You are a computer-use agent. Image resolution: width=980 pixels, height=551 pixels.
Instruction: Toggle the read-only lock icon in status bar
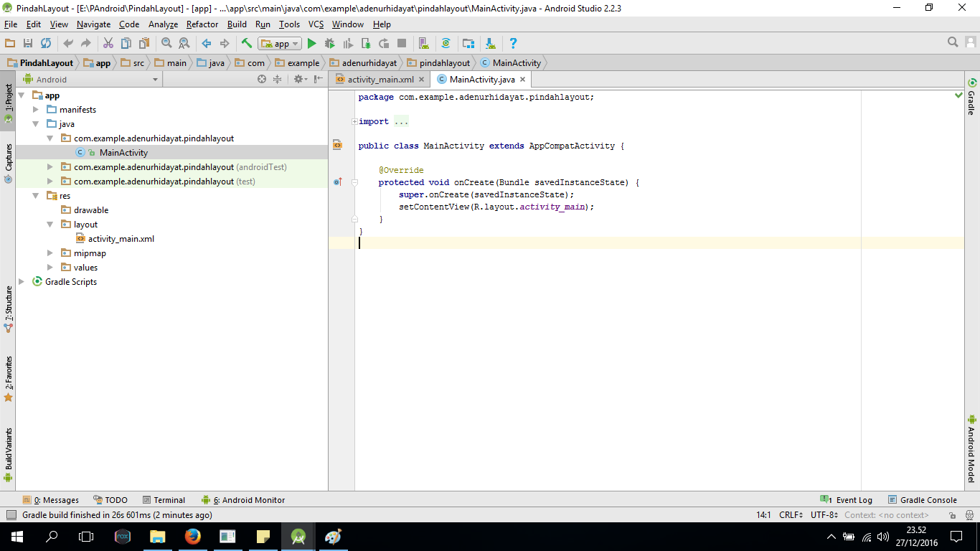pos(951,515)
